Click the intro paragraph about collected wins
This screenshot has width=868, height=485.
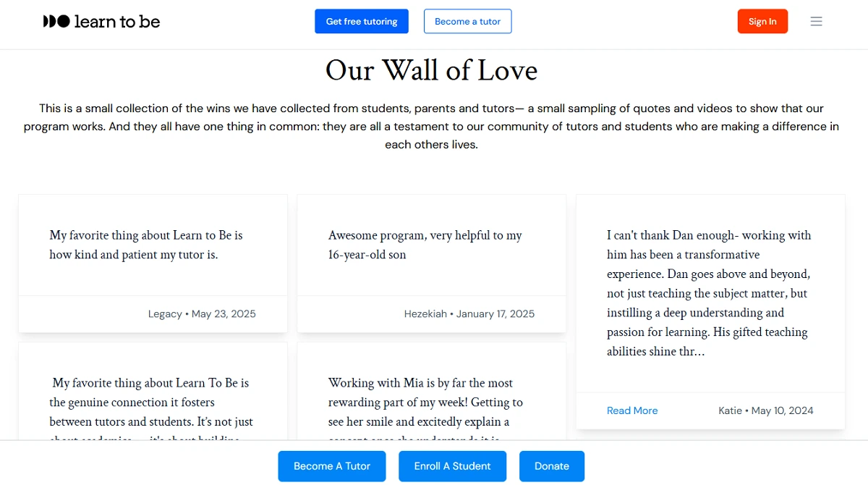point(432,127)
